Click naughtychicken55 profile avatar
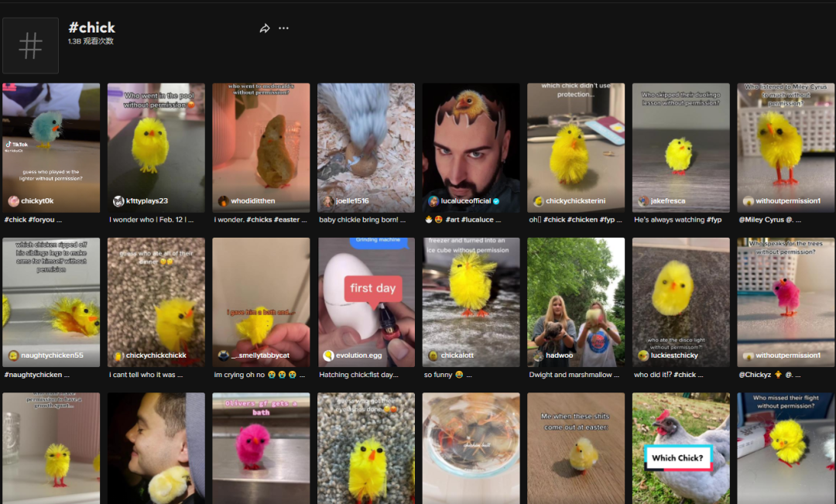The height and width of the screenshot is (504, 836). (x=13, y=356)
